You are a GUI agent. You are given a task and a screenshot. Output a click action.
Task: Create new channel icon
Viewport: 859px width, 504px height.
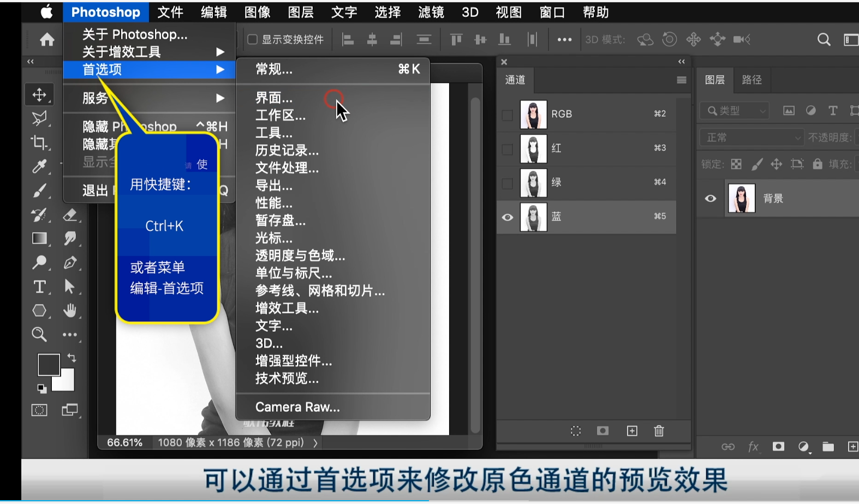tap(632, 431)
